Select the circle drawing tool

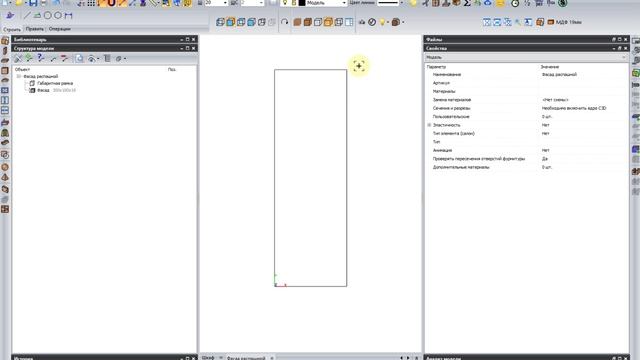click(x=48, y=16)
